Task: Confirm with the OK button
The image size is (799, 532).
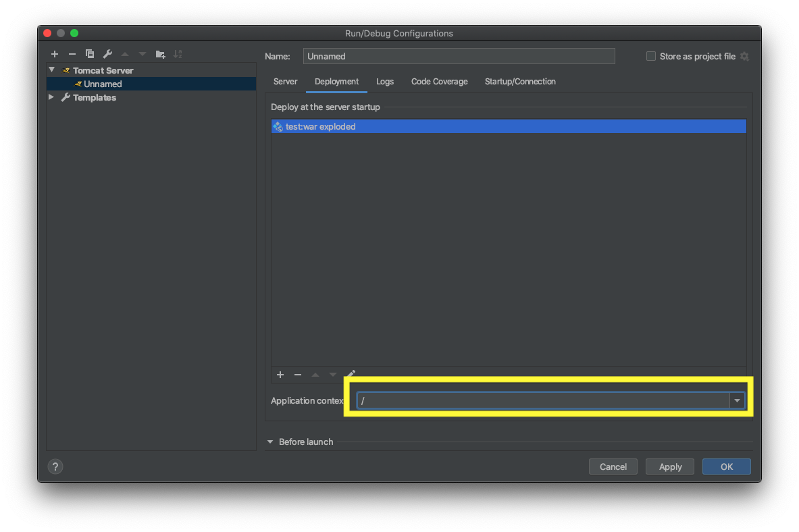Action: pos(727,467)
